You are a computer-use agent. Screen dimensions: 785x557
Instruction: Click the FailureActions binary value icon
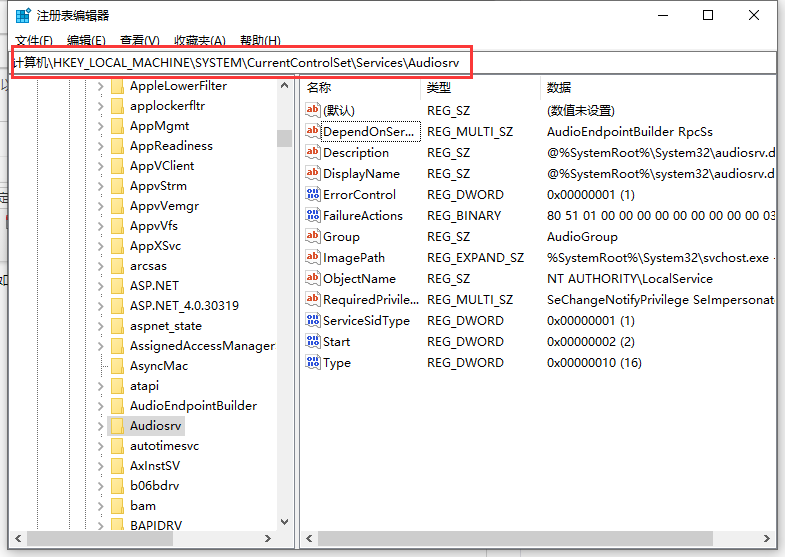click(x=313, y=216)
